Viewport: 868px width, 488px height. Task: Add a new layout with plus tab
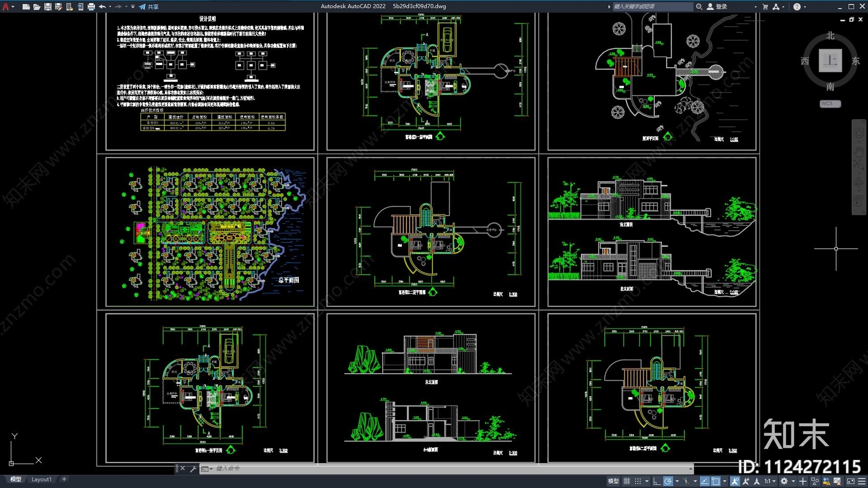click(x=64, y=479)
